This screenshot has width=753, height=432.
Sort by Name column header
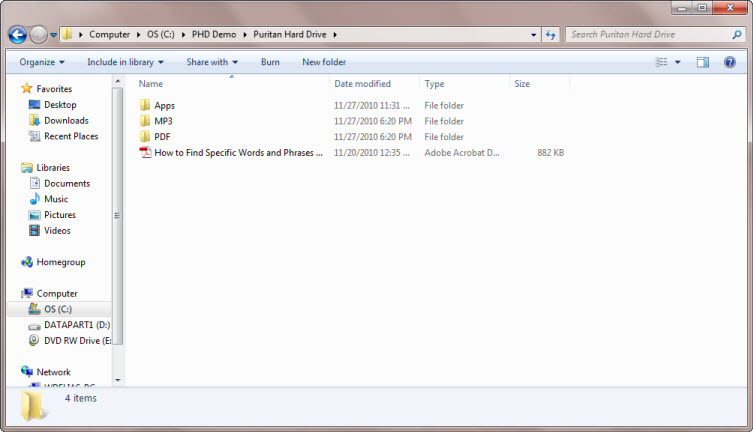pyautogui.click(x=151, y=84)
